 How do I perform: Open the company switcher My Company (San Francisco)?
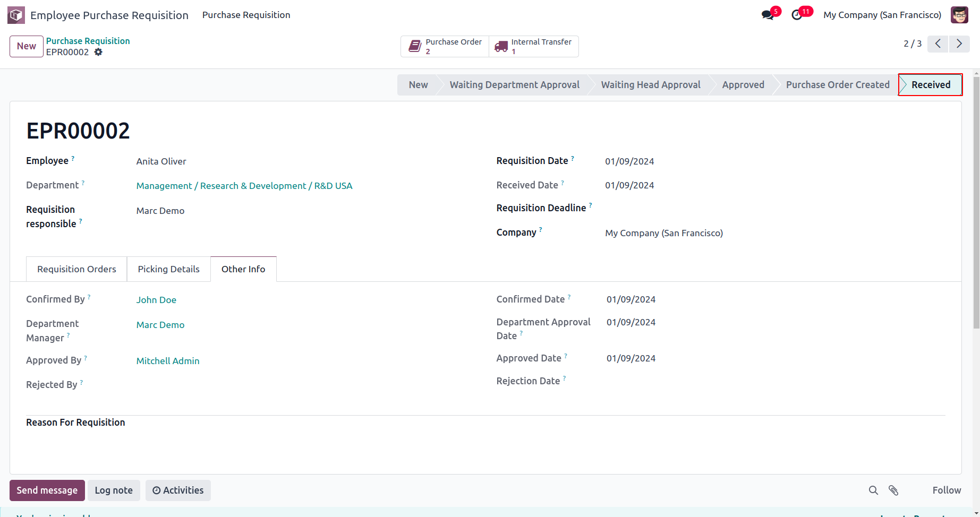tap(882, 15)
